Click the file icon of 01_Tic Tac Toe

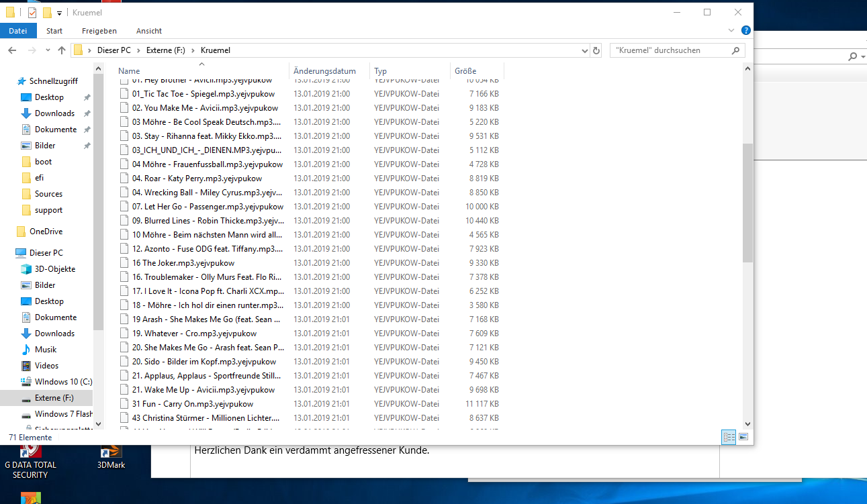coord(124,94)
